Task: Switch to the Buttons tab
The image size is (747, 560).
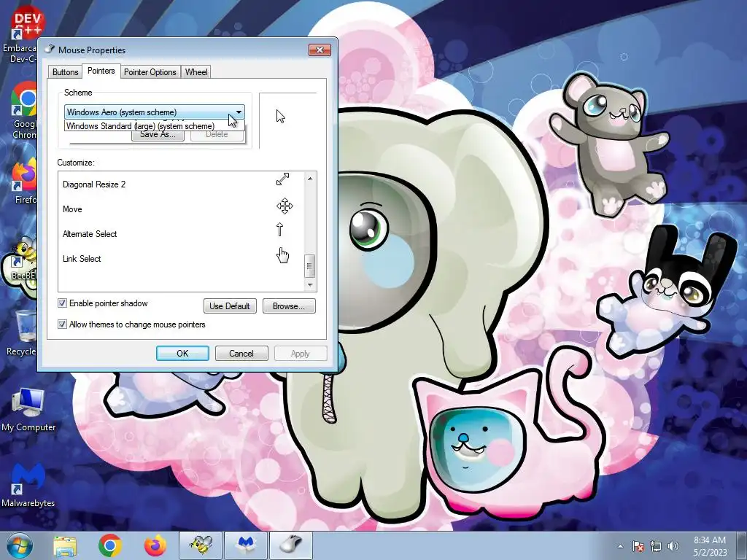Action: pyautogui.click(x=65, y=72)
